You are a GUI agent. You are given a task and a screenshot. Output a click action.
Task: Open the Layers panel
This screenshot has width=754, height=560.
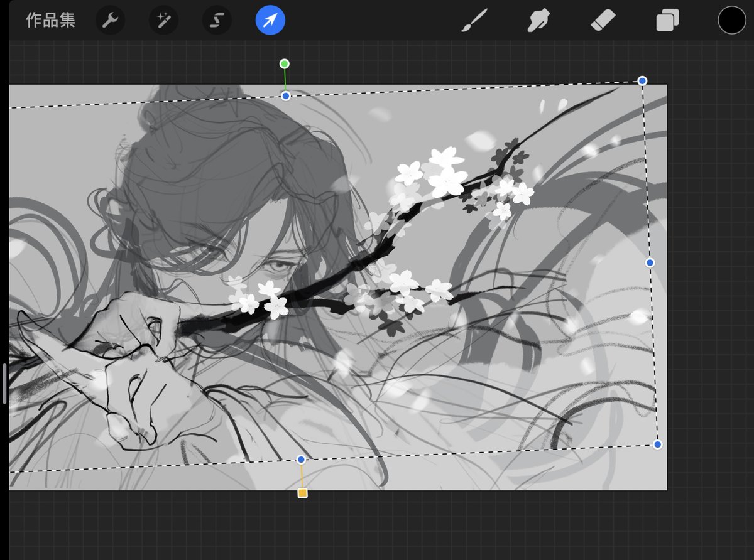[x=667, y=21]
